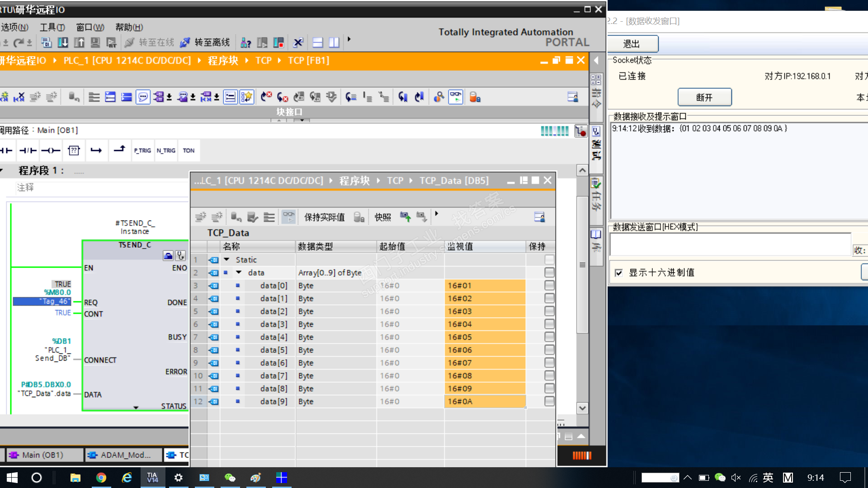The height and width of the screenshot is (488, 868).
Task: Click the normally open contact icon
Action: click(6, 150)
